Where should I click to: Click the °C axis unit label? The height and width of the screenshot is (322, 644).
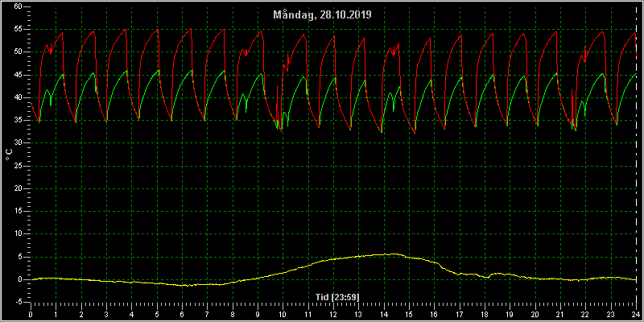click(8, 155)
